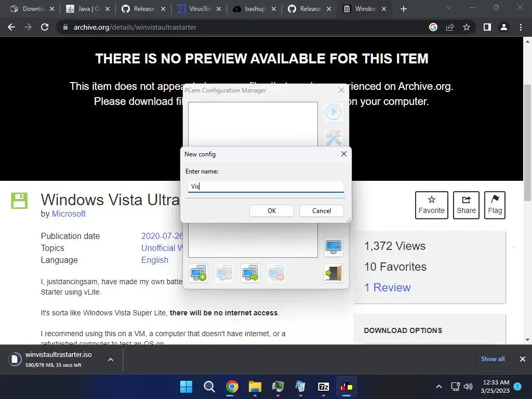Open Windows Search from taskbar
The width and height of the screenshot is (532, 399).
[209, 387]
